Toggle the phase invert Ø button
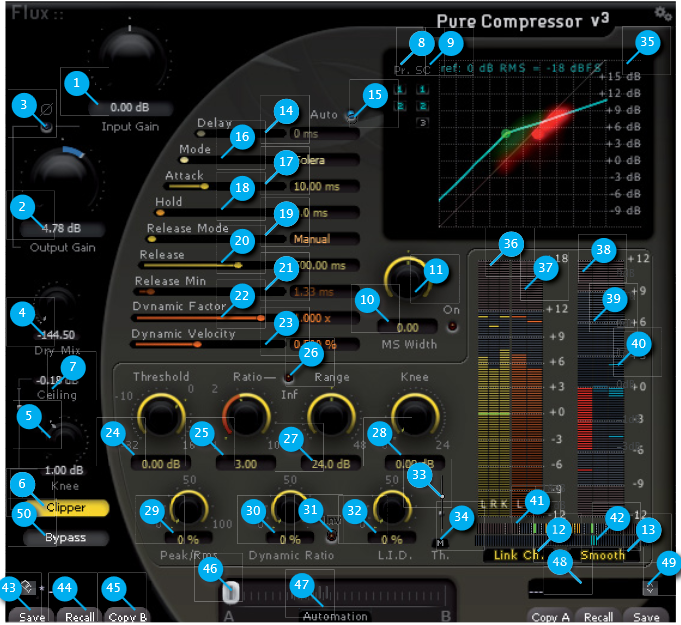 pyautogui.click(x=46, y=128)
